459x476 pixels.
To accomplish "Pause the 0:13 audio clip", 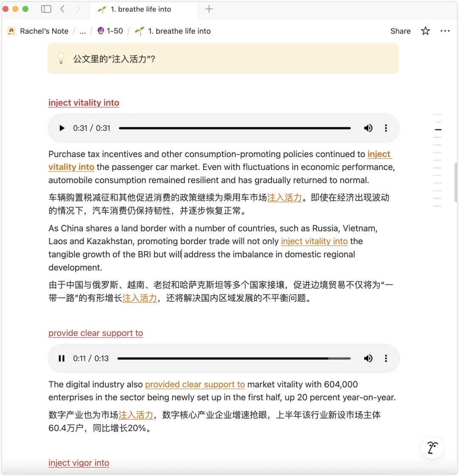I will [62, 358].
